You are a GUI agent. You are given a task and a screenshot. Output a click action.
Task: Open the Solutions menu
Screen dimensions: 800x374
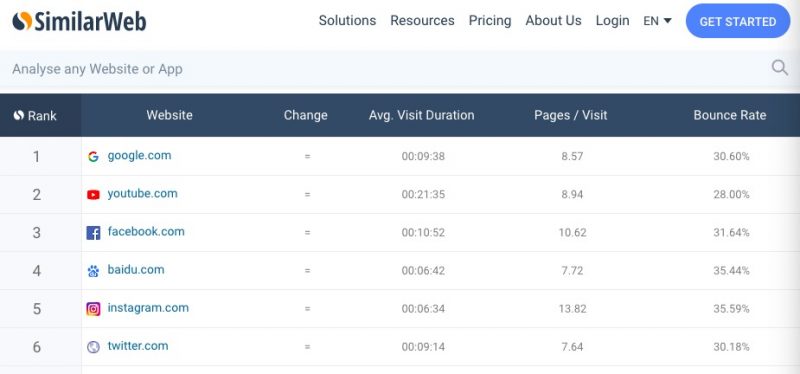tap(347, 20)
